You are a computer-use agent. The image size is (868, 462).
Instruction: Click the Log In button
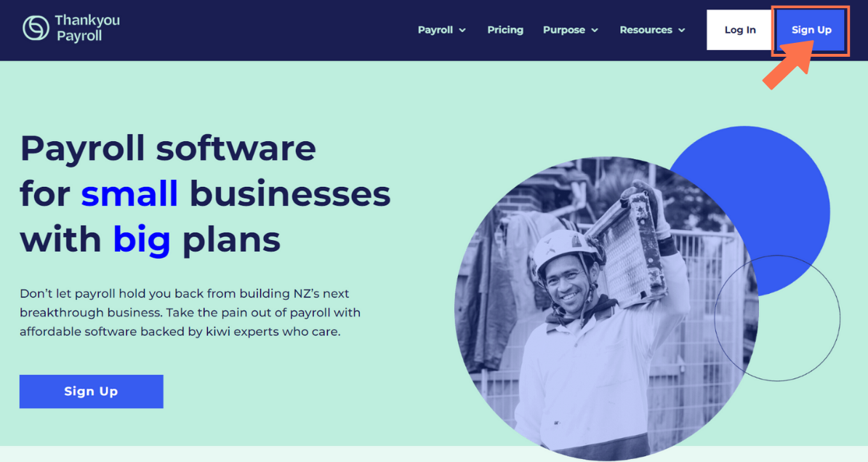click(739, 30)
